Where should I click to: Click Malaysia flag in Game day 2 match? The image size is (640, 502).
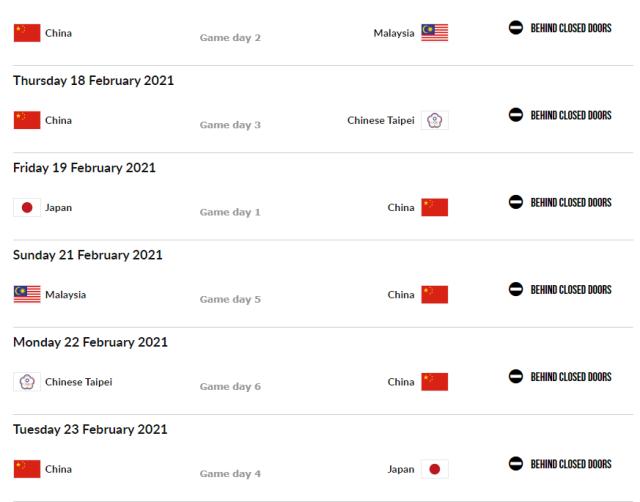pyautogui.click(x=434, y=33)
